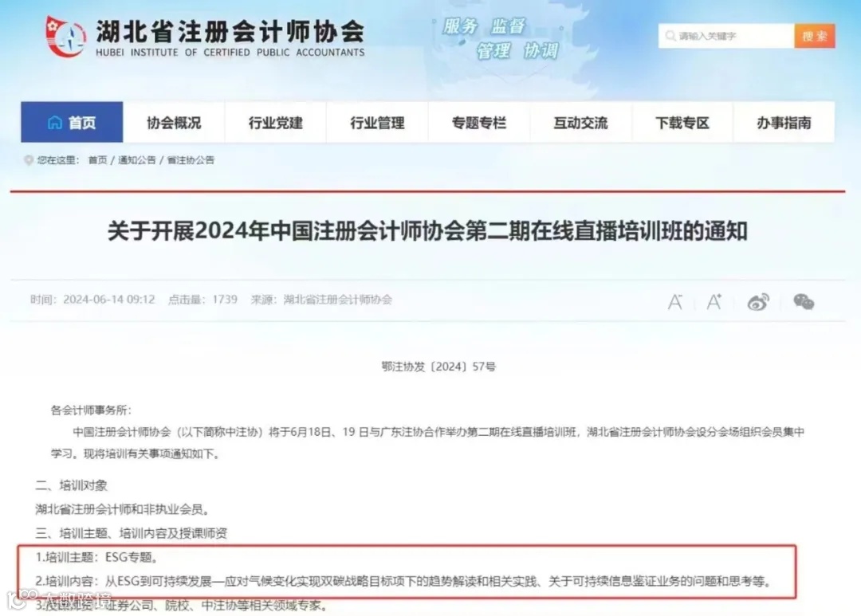Click the 来源 湖北省注册会计师协会 text

click(321, 300)
